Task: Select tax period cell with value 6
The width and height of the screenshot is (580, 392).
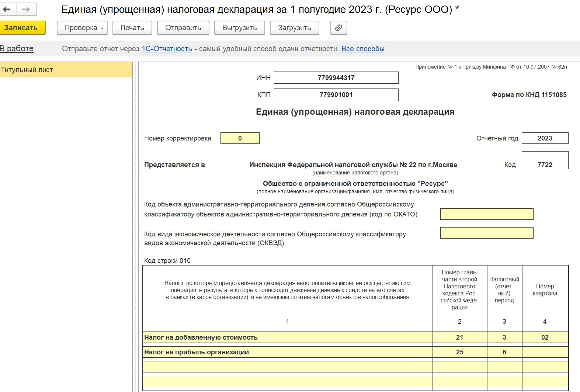Action: (504, 352)
